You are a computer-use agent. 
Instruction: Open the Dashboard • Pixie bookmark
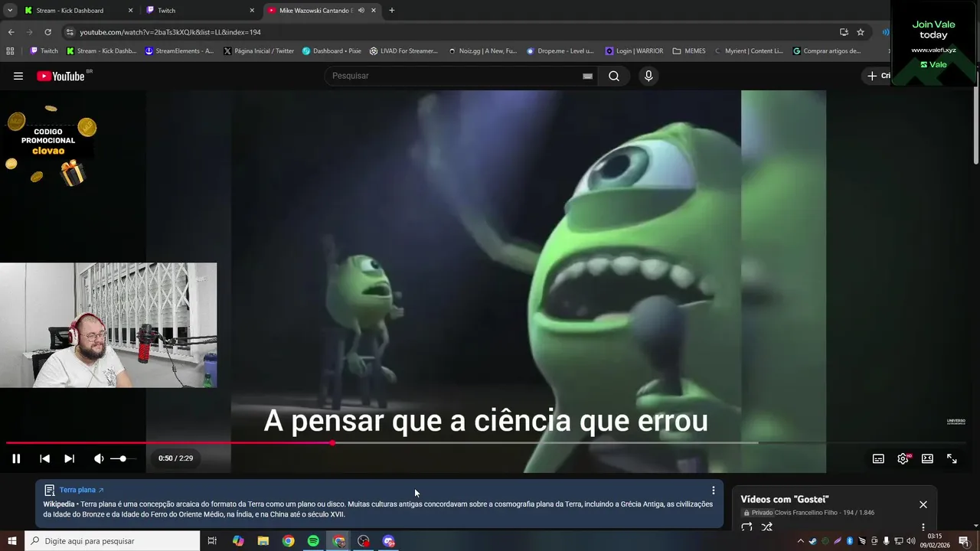pos(332,51)
